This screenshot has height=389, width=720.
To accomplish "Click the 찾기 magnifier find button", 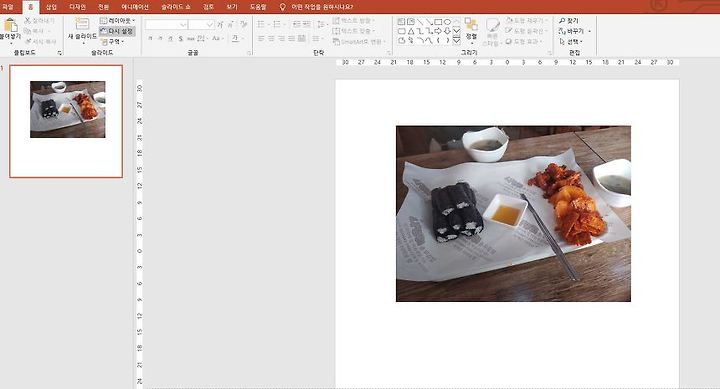I will (x=568, y=21).
